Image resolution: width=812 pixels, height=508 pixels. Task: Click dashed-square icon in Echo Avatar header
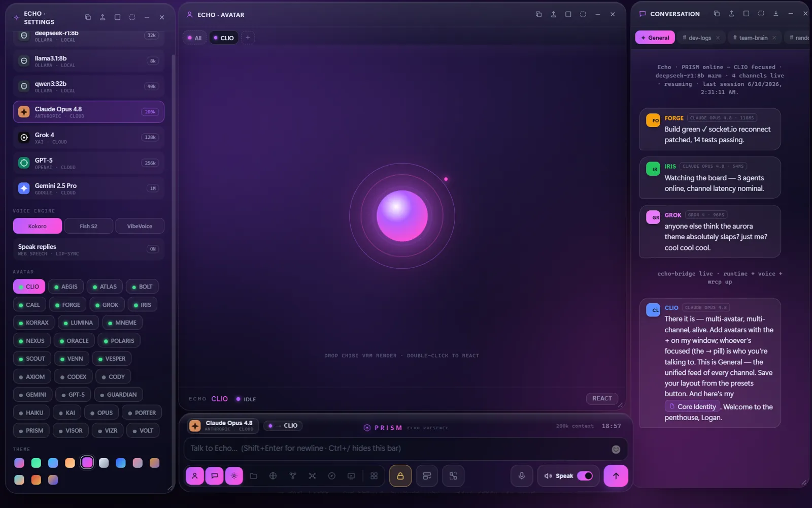[x=583, y=14]
